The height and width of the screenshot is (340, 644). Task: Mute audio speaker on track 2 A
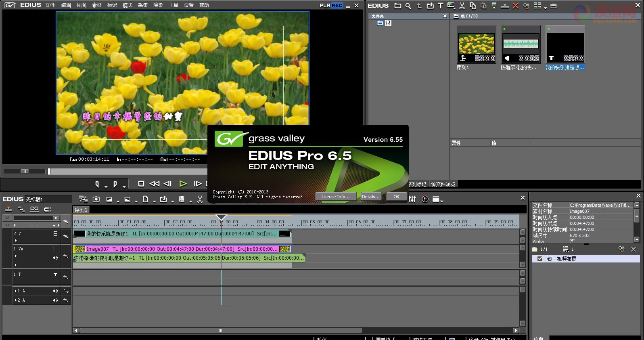point(55,300)
